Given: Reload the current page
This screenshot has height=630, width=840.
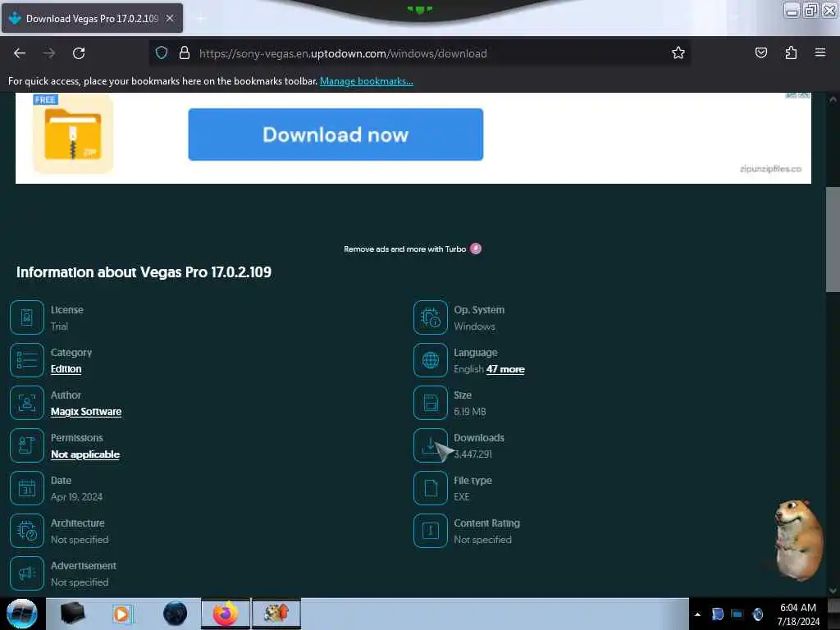Looking at the screenshot, I should [x=79, y=53].
